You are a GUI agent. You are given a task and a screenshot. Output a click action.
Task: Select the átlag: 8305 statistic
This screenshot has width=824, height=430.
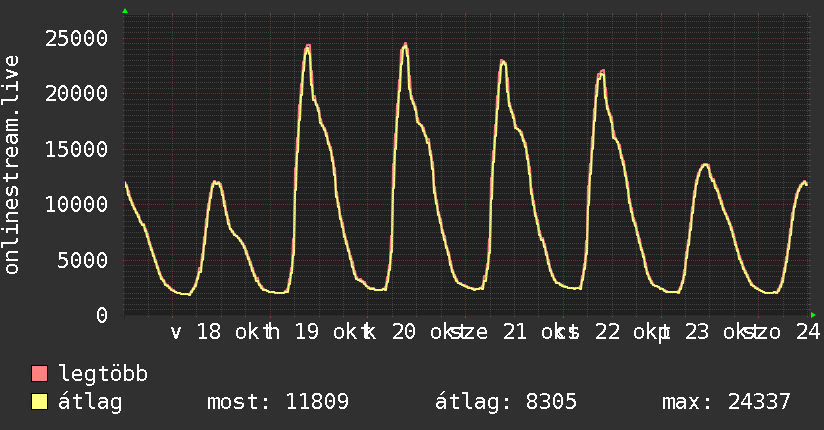pyautogui.click(x=506, y=402)
